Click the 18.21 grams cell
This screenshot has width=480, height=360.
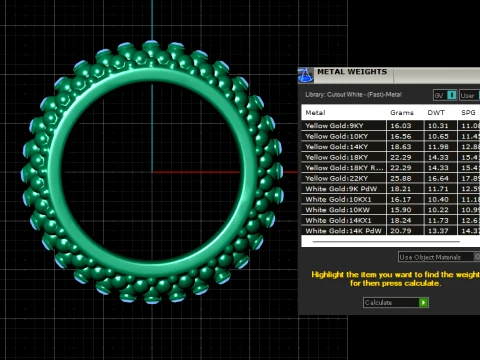tap(405, 189)
